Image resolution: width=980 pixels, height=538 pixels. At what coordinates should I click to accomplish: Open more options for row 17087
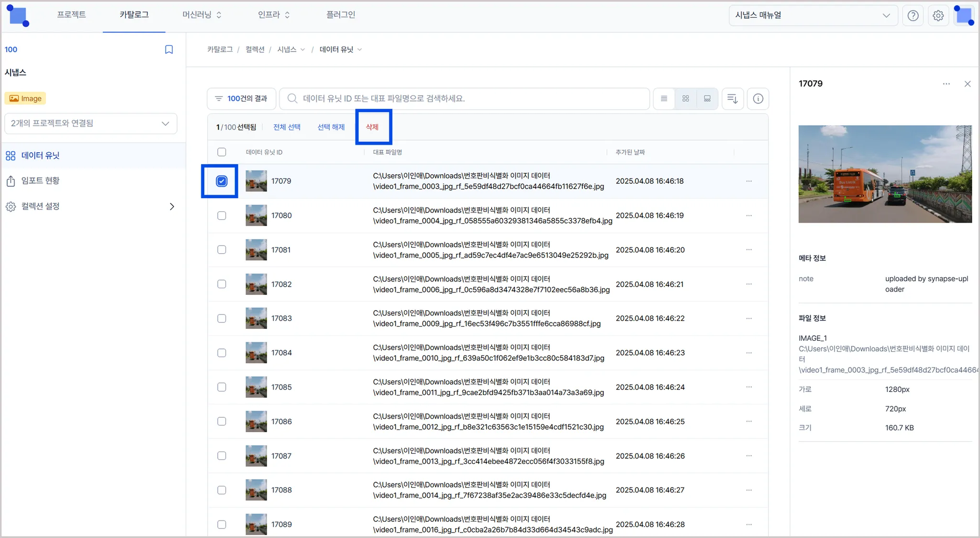[x=749, y=456]
